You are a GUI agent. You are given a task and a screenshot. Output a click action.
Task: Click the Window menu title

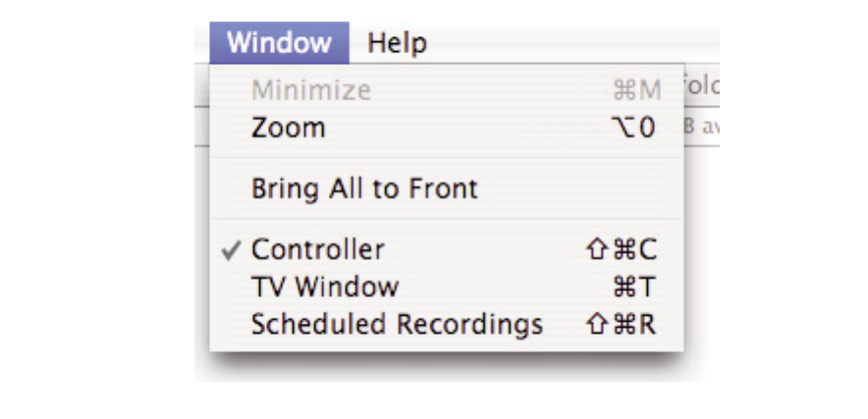279,44
